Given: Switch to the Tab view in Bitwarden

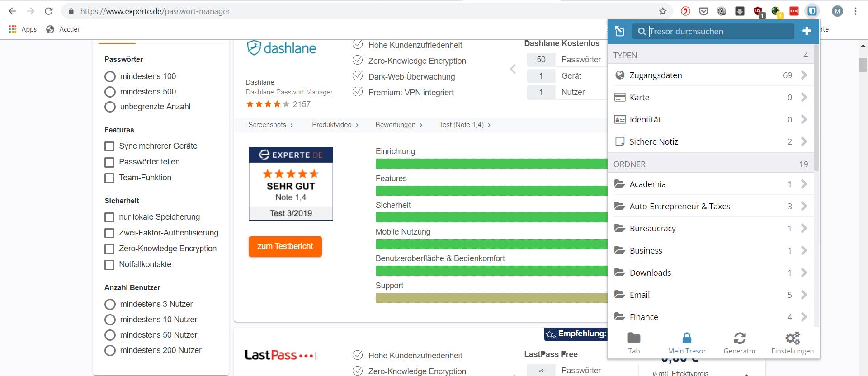Looking at the screenshot, I should [x=634, y=343].
